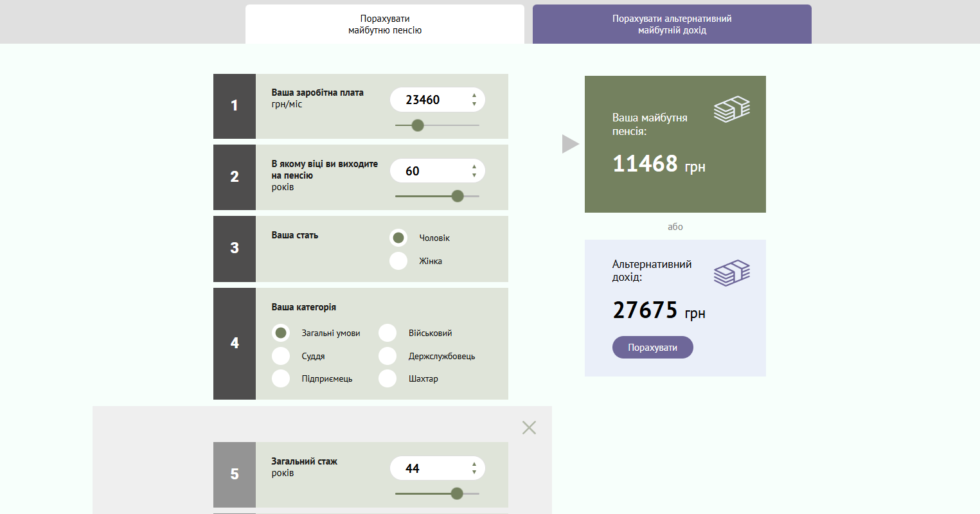Viewport: 980px width, 514px height.
Task: Increase salary value with up arrow
Action: coord(474,96)
